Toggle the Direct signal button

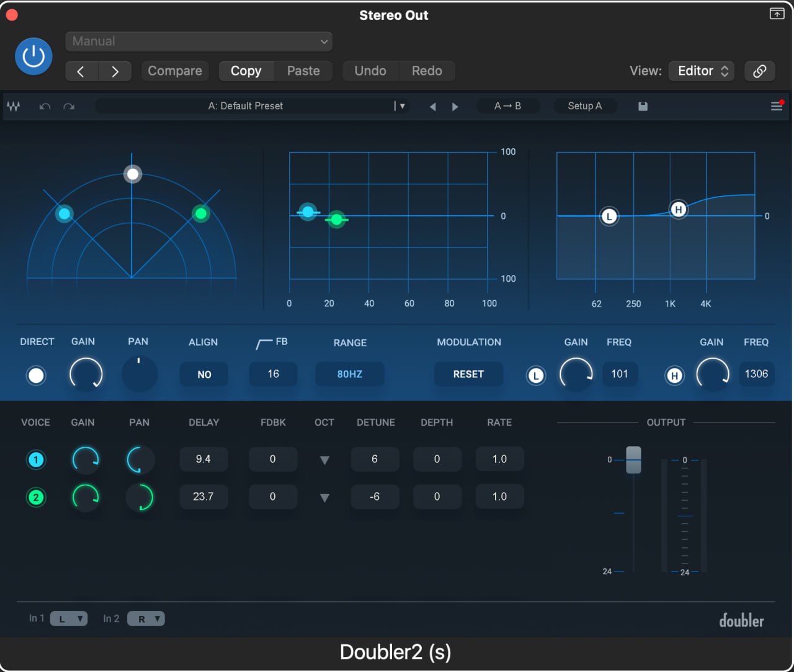coord(36,375)
